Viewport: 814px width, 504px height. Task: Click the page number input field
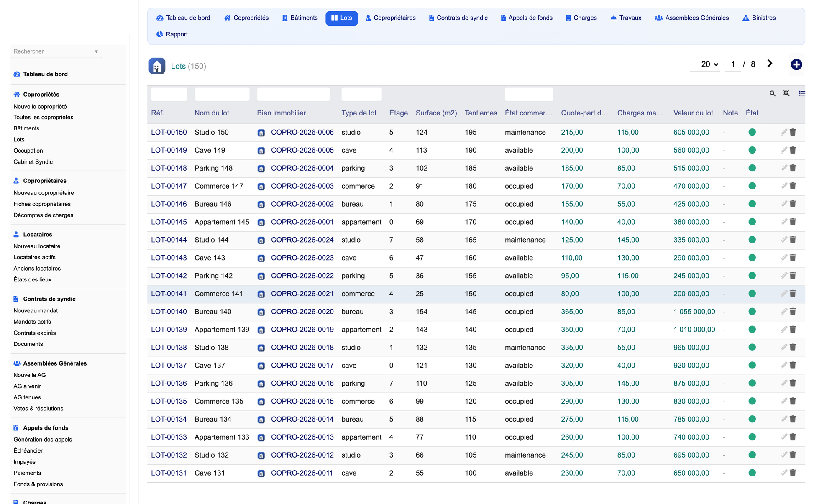tap(733, 64)
